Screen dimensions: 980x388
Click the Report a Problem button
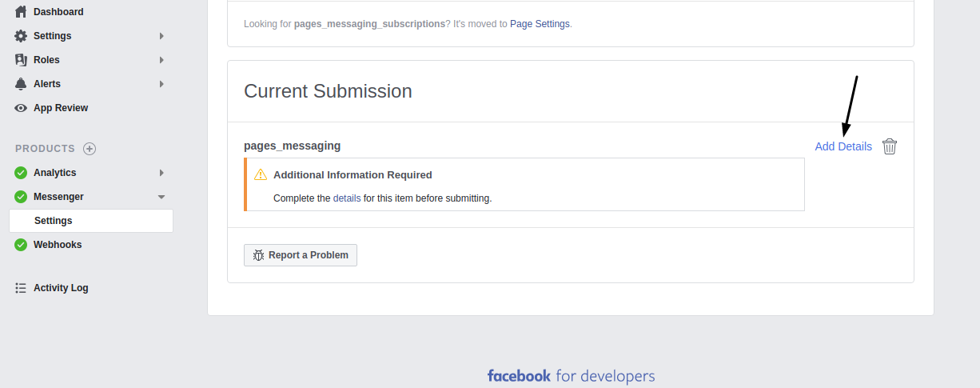click(x=301, y=255)
